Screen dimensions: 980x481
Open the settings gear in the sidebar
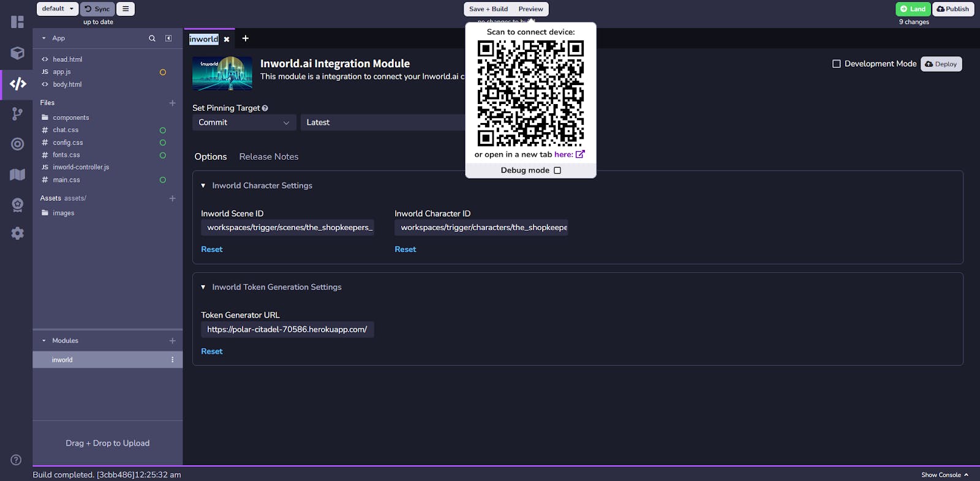pos(17,233)
